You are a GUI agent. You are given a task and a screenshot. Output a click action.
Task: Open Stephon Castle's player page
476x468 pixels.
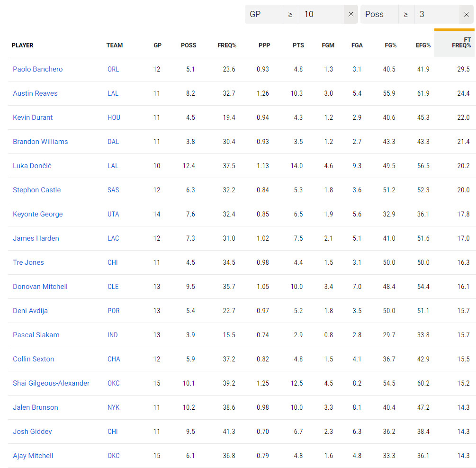click(37, 190)
